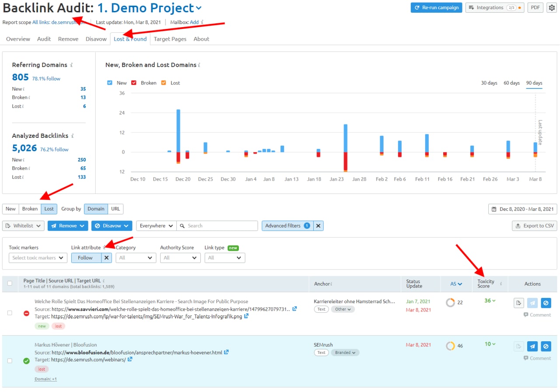Open the bloofusion.de source external link icon
The height and width of the screenshot is (392, 560).
[226, 352]
